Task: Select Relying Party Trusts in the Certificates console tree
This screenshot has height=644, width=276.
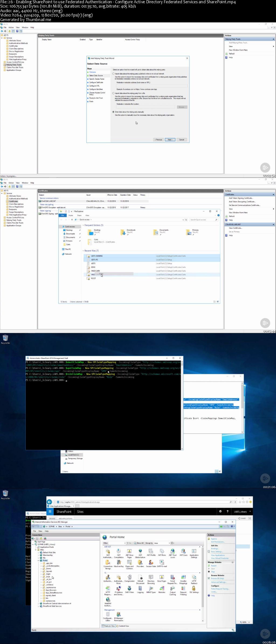Action: tap(14, 220)
